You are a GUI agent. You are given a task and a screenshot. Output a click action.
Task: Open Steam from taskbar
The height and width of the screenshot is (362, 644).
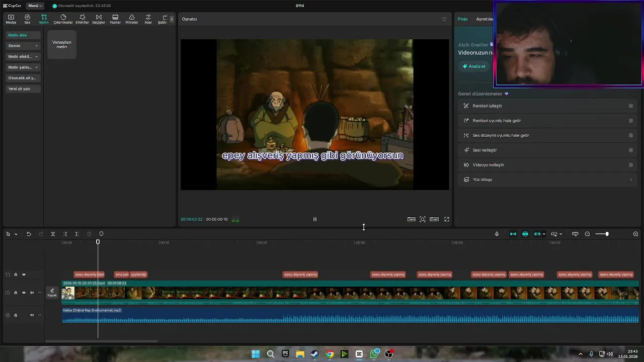[314, 354]
